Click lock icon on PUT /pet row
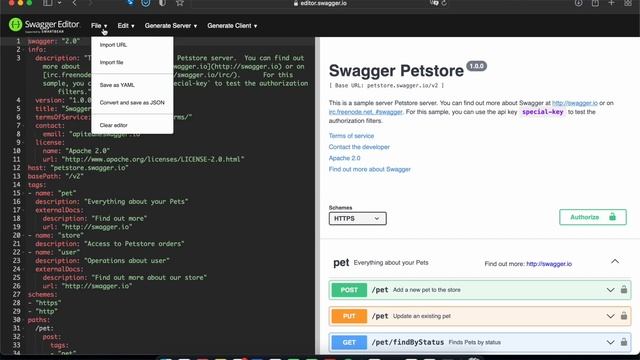The width and height of the screenshot is (640, 360). pyautogui.click(x=624, y=316)
